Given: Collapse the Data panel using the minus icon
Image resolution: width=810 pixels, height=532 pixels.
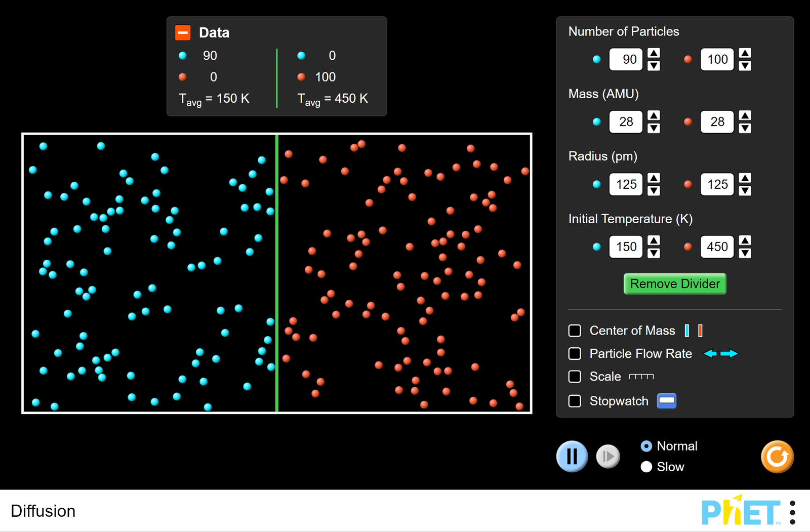Looking at the screenshot, I should point(182,32).
